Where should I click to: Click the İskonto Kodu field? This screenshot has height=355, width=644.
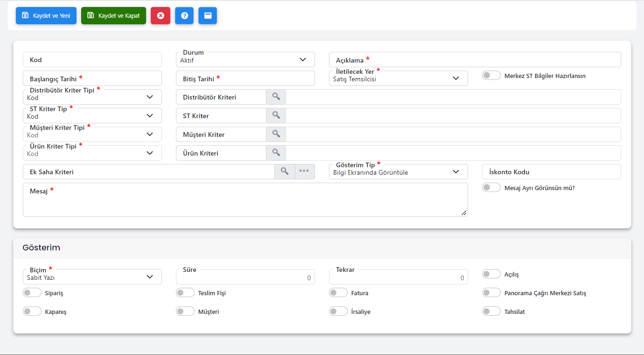tap(552, 172)
